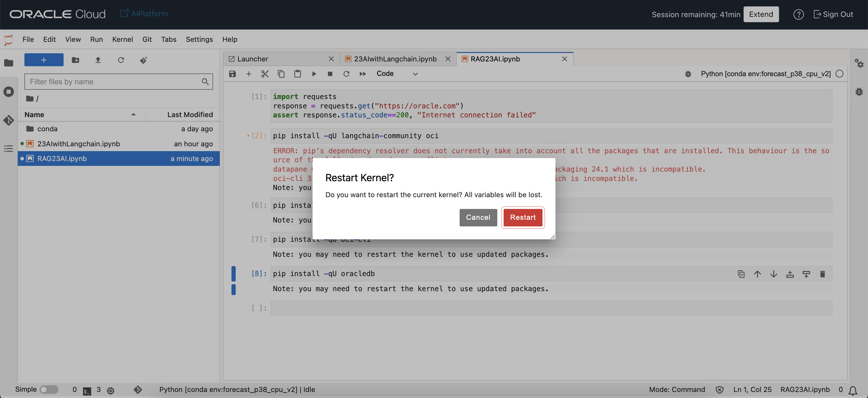Click the save notebook icon

[232, 74]
